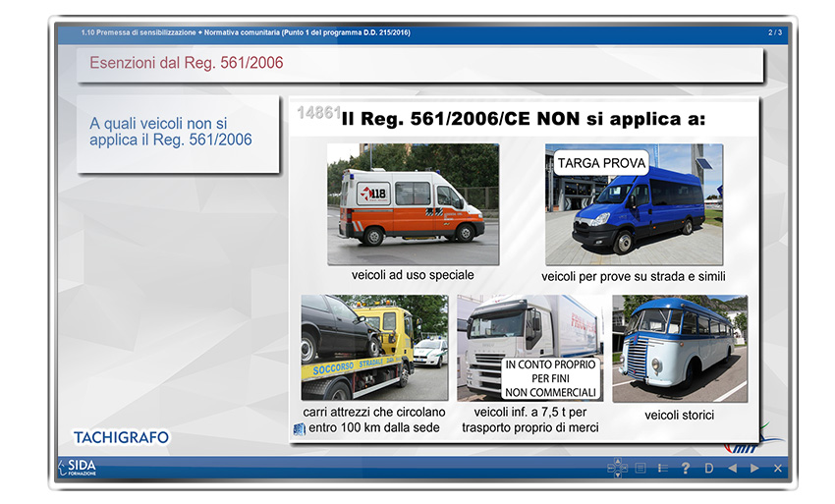Go to the previous slide arrow
The image size is (835, 504).
[732, 469]
